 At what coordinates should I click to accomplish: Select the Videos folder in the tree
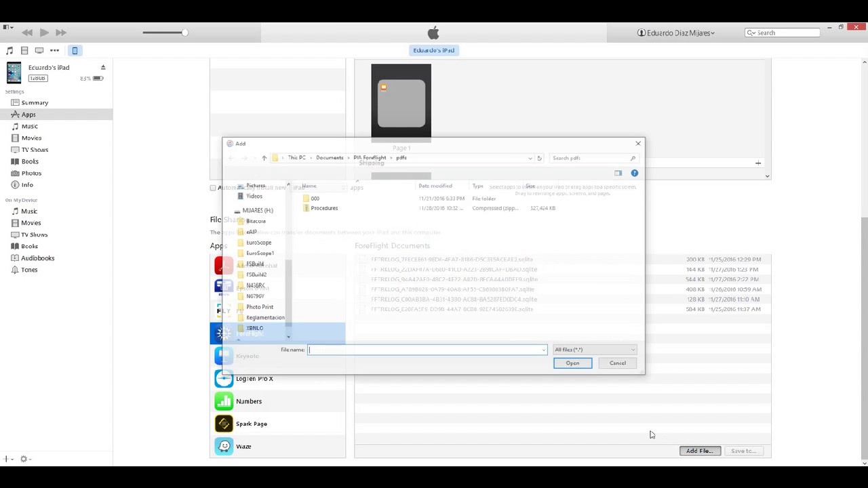tap(254, 197)
